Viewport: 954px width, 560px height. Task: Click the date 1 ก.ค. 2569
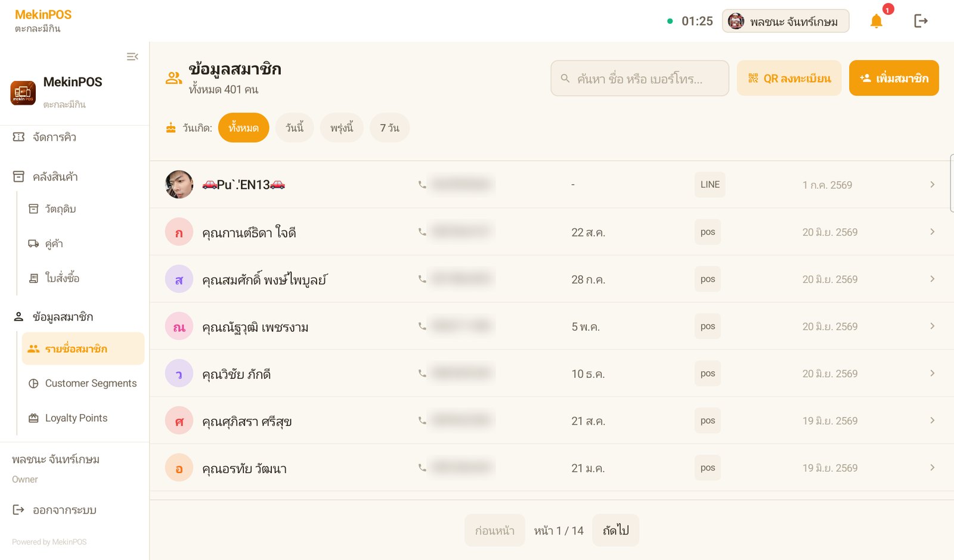pyautogui.click(x=827, y=185)
